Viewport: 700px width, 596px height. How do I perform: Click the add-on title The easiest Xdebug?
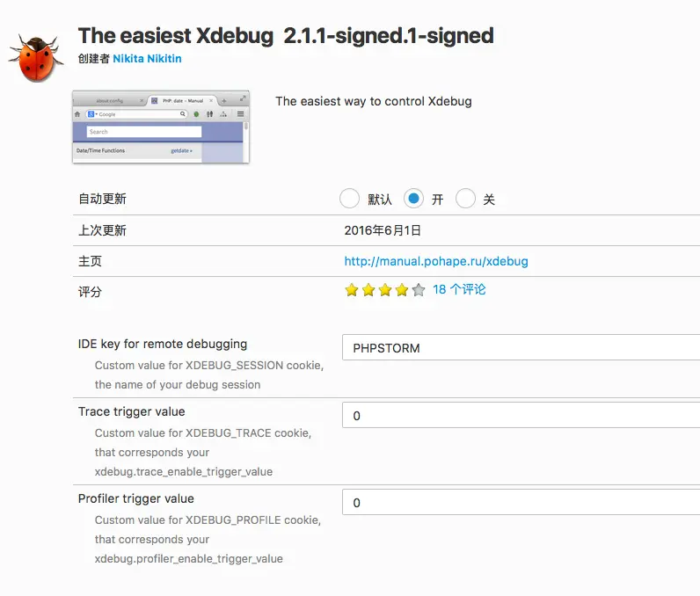[x=286, y=36]
